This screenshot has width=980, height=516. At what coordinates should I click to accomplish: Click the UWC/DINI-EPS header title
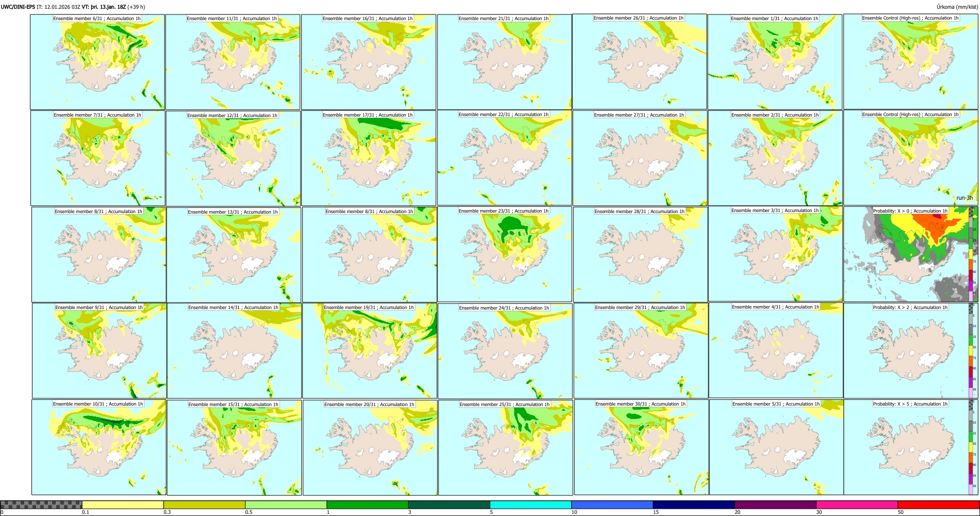coord(18,7)
